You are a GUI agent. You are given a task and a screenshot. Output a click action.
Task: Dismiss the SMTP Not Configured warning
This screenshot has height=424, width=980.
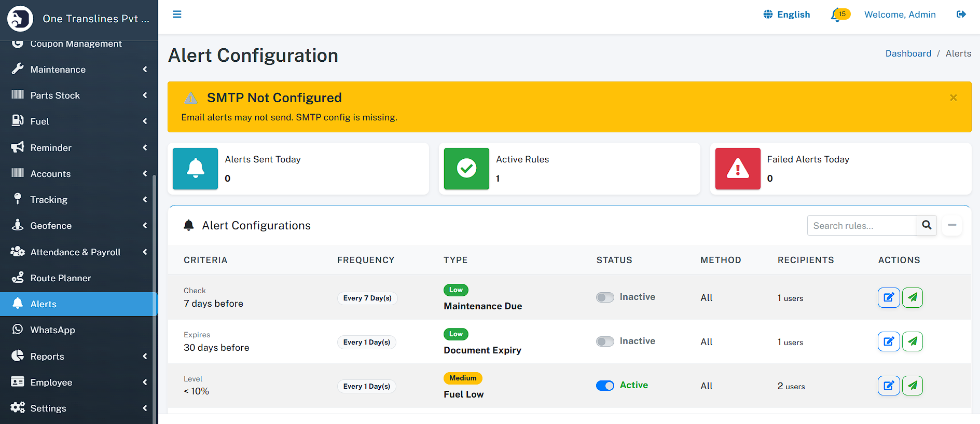pos(953,98)
